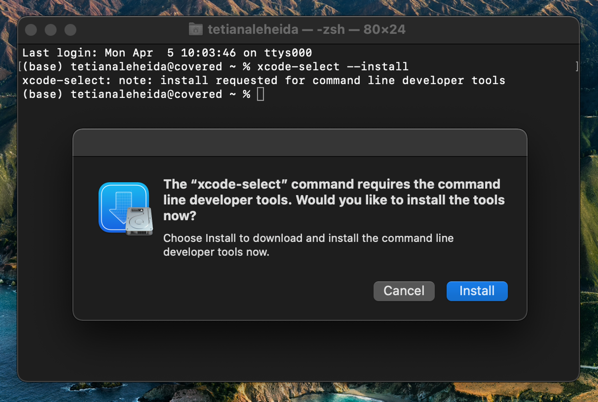The height and width of the screenshot is (402, 598).
Task: Click the 'Choose Install to download' description
Action: tap(308, 245)
